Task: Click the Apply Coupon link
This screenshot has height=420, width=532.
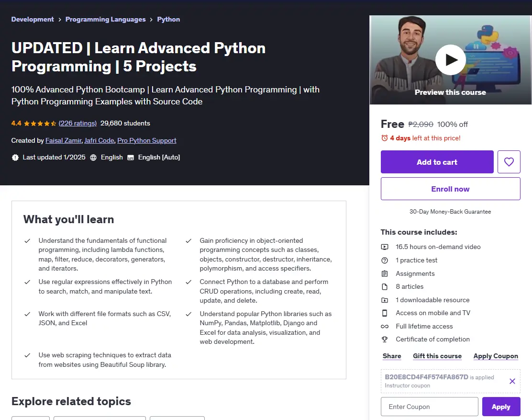Action: pyautogui.click(x=496, y=356)
